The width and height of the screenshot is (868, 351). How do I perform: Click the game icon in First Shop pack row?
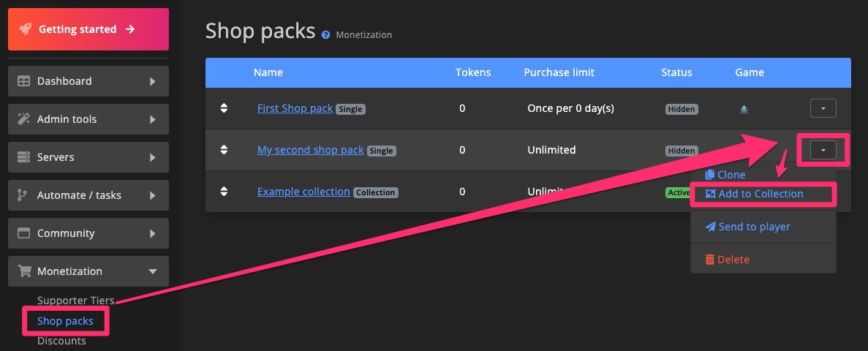[744, 109]
